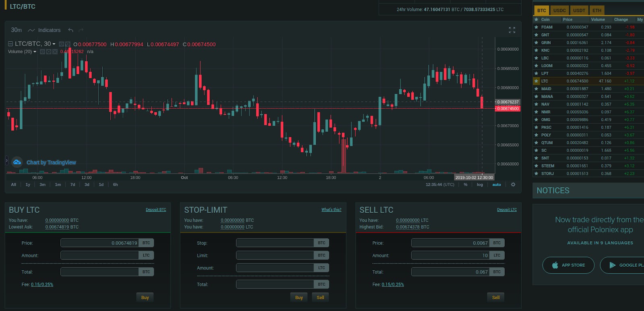Open the buy fee 0.15/0.25% link
The width and height of the screenshot is (644, 311).
click(42, 284)
